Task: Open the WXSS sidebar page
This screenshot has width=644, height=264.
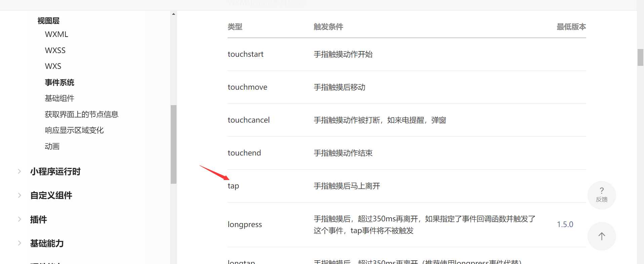Action: tap(55, 50)
